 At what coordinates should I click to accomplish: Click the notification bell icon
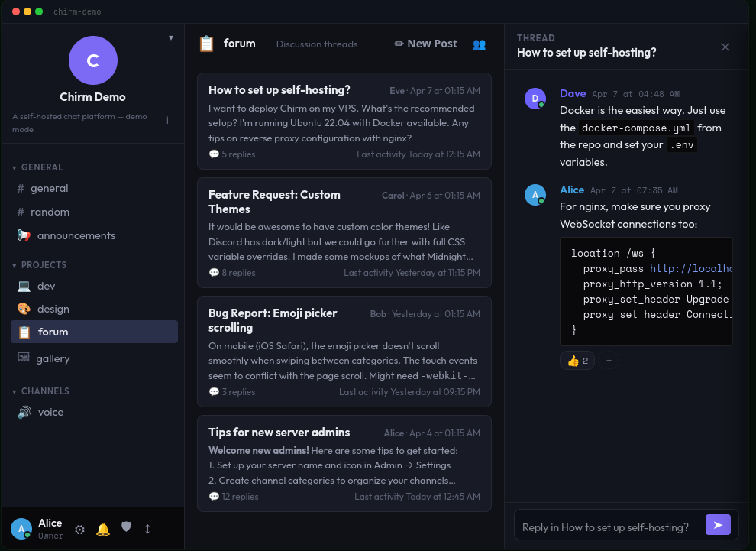(103, 530)
